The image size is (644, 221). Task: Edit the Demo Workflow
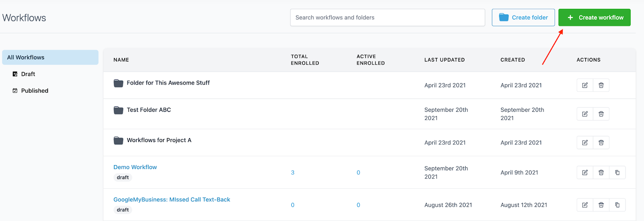tap(585, 173)
